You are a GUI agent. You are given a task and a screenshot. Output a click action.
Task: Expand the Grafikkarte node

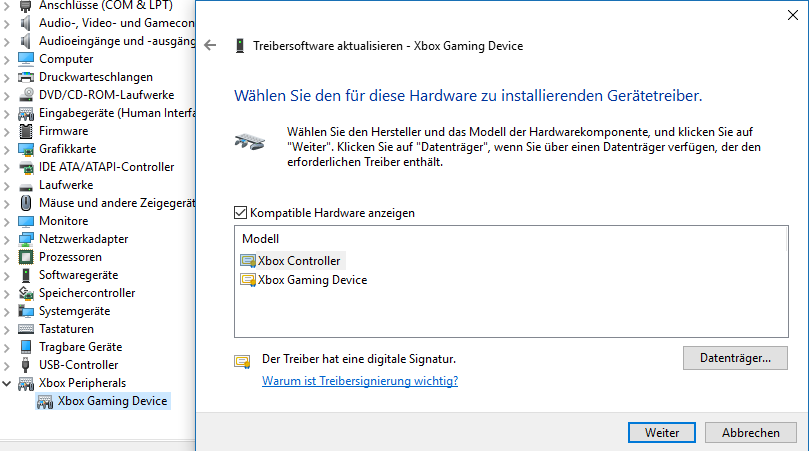[7, 150]
